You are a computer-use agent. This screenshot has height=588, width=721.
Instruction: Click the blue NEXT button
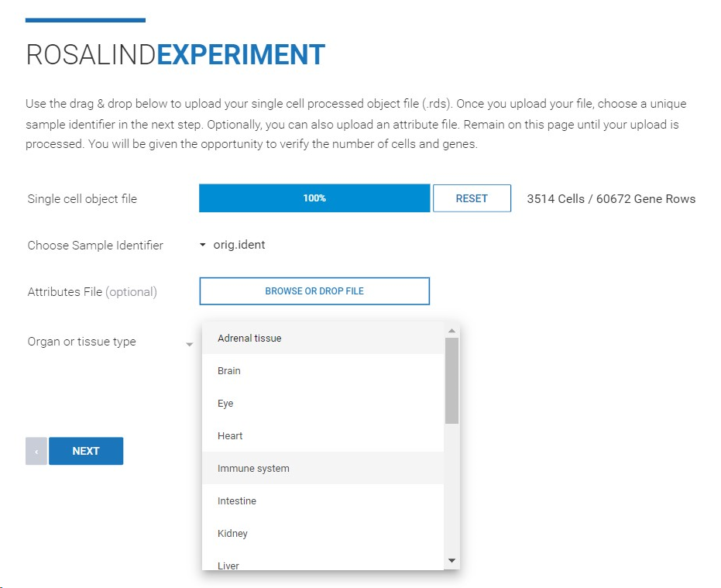86,451
